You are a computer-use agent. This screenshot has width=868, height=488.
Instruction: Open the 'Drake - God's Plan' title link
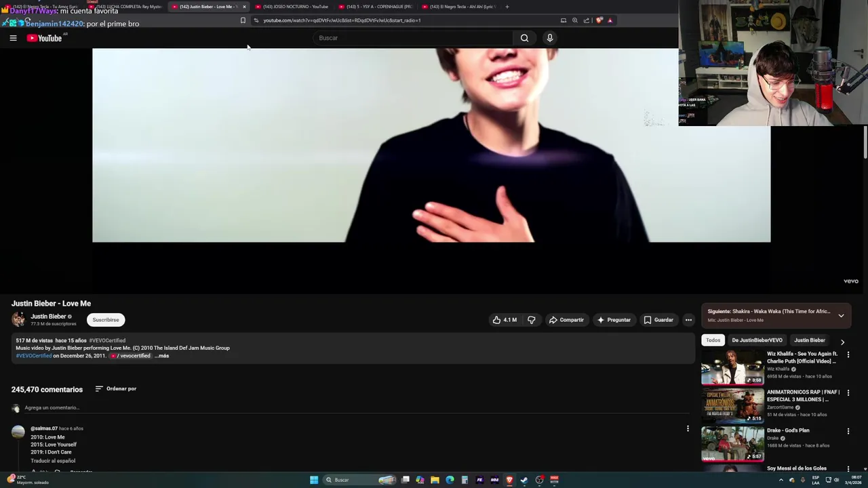[788, 430]
